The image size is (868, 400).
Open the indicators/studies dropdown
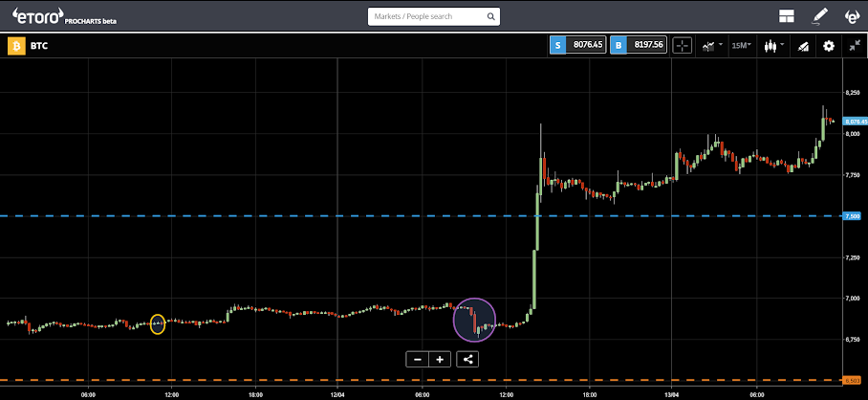pyautogui.click(x=712, y=46)
